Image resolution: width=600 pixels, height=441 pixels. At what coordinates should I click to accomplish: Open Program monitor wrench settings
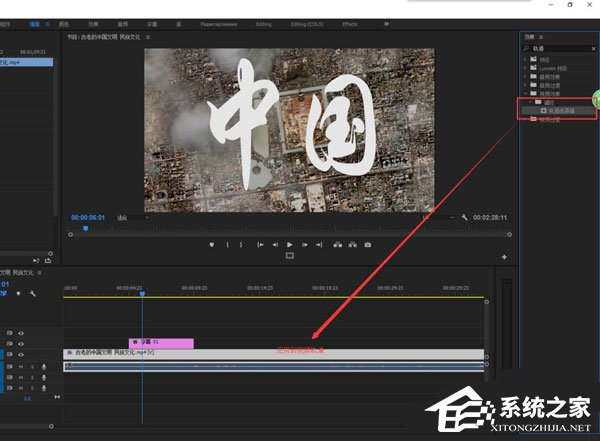point(464,217)
